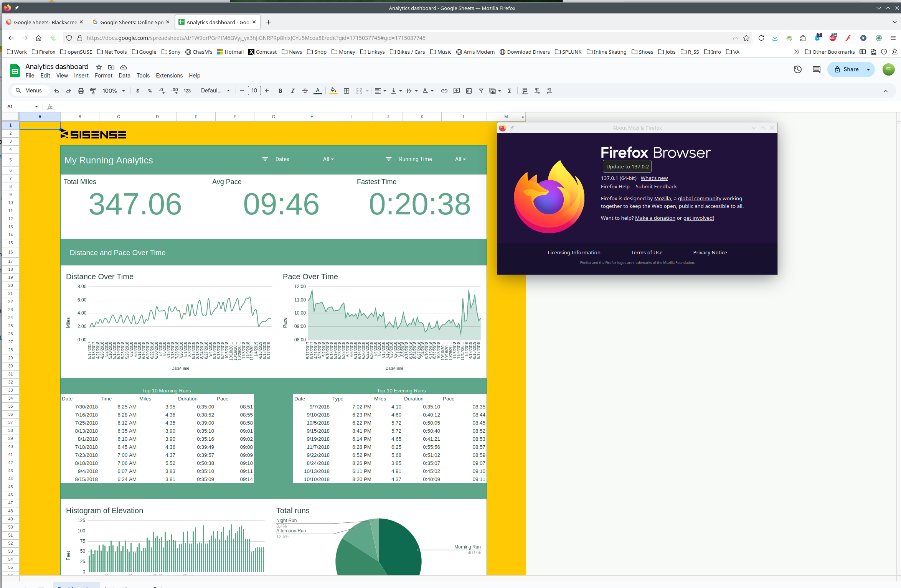Decrease font size with minus button

242,91
